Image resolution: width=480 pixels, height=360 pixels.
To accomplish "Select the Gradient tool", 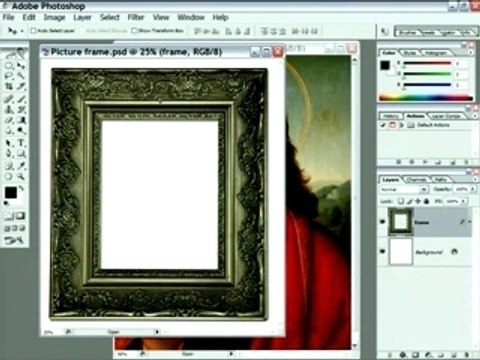I will click(21, 120).
